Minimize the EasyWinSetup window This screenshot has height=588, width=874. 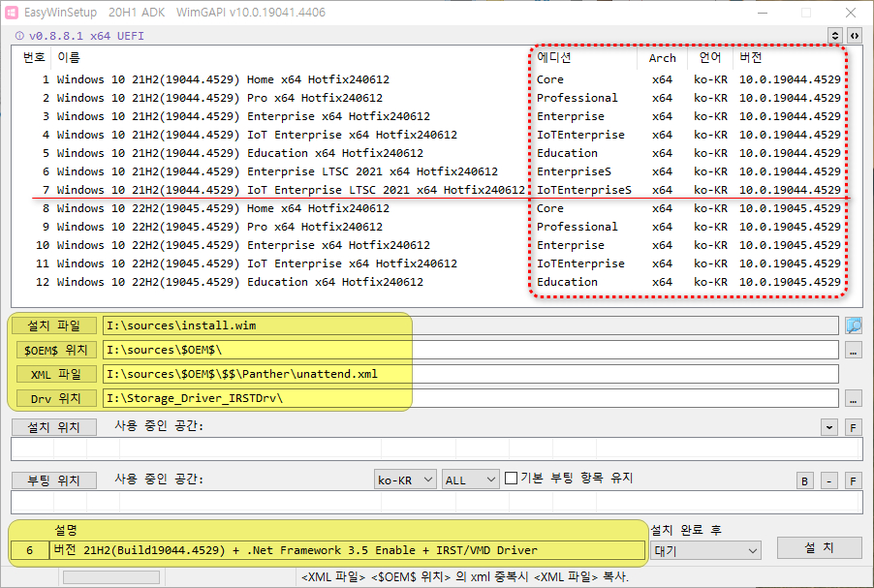tap(763, 13)
